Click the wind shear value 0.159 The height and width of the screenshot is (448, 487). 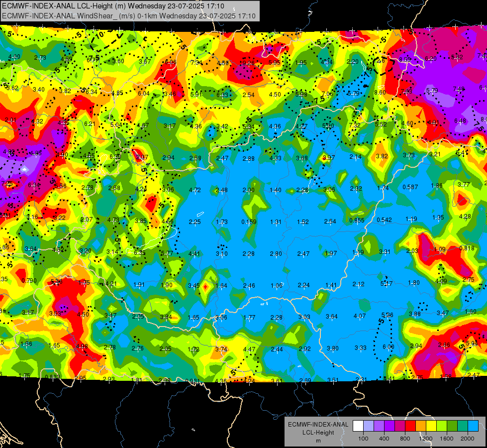pos(249,222)
